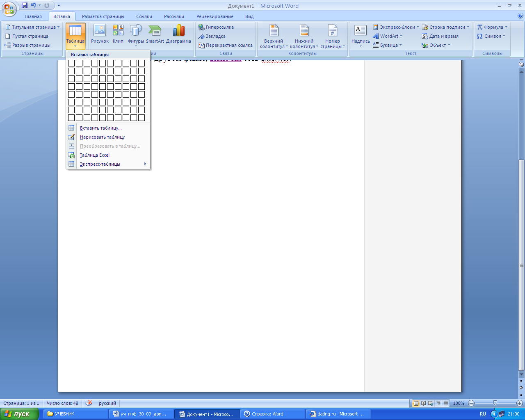Click the 100% zoom level button
525x420 pixels.
[459, 403]
